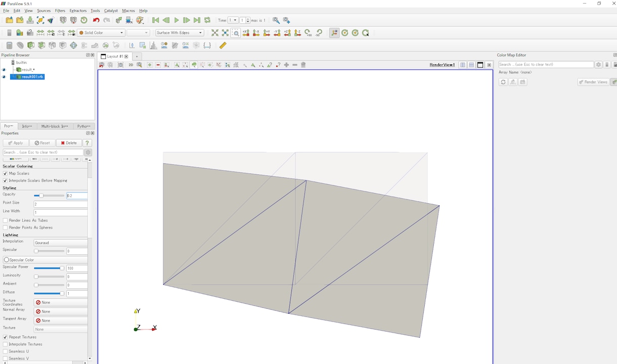The width and height of the screenshot is (617, 364).
Task: Click the Delete button
Action: coord(69,143)
